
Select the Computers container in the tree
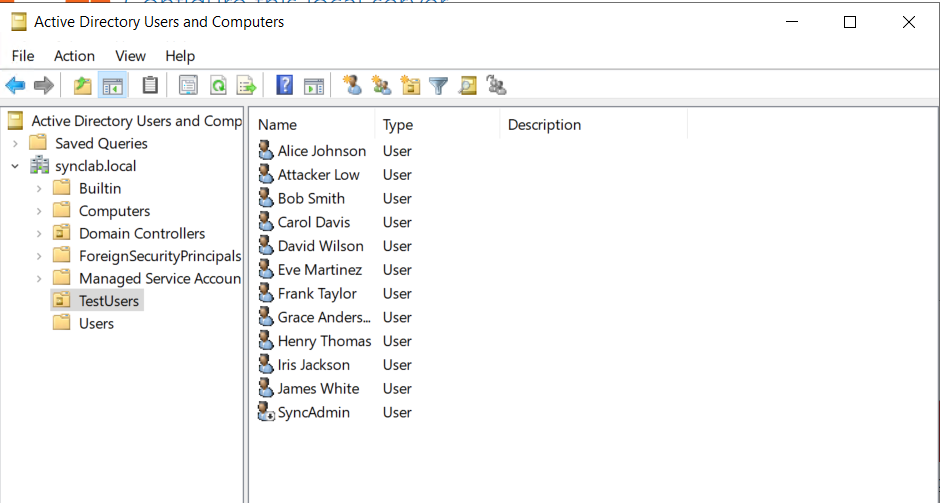pos(115,211)
